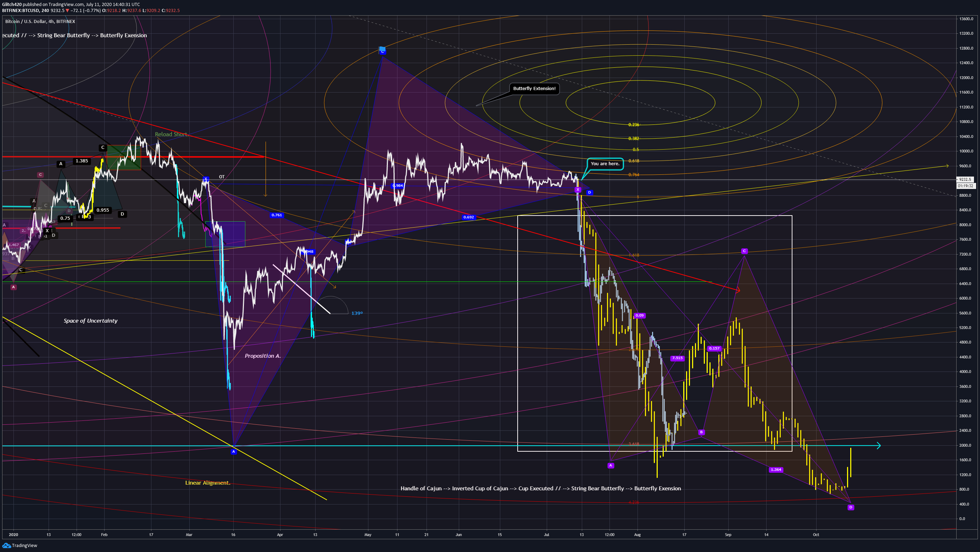Click the 139° angle measurement label

357,313
